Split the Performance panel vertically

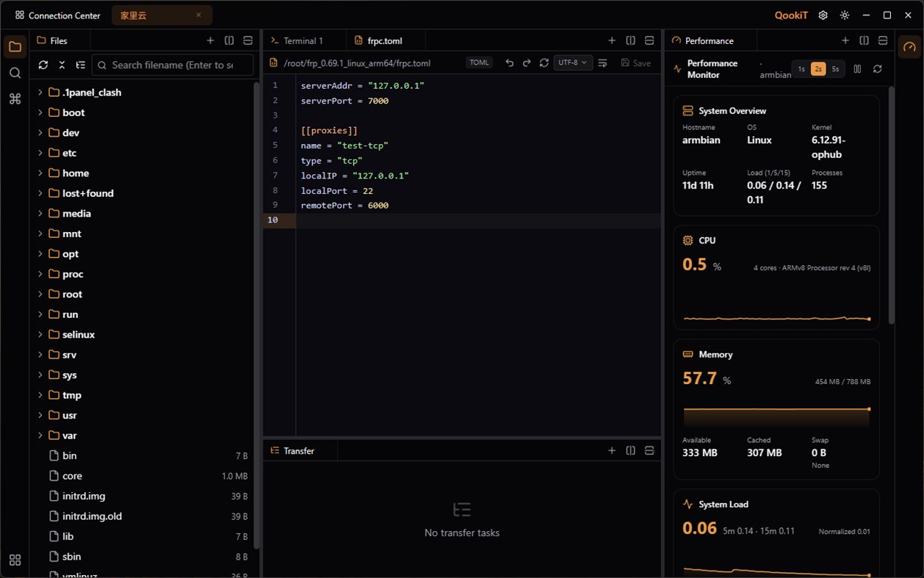[864, 40]
